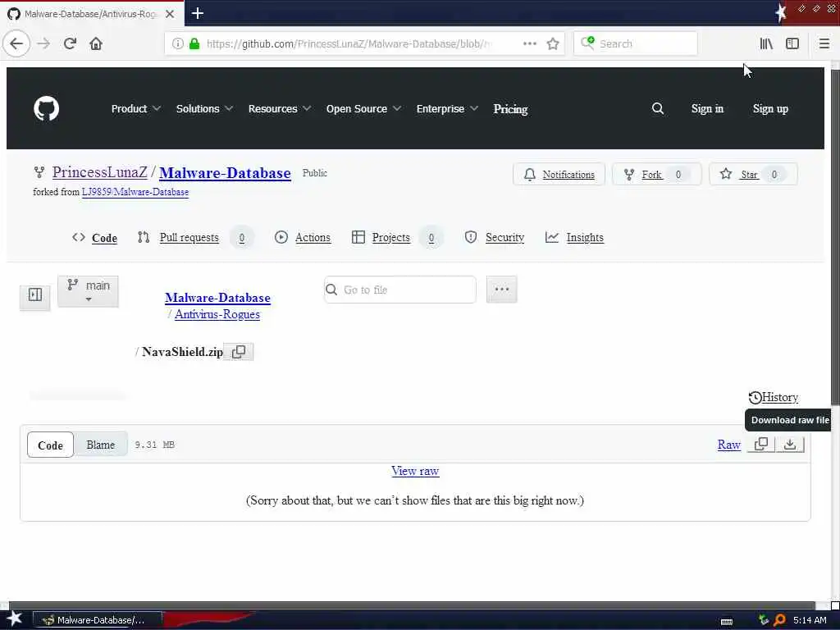Switch to Security tab

point(495,237)
